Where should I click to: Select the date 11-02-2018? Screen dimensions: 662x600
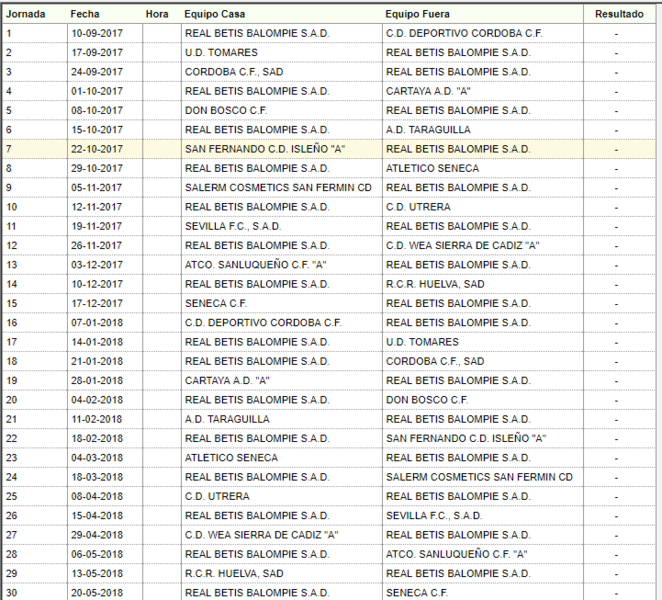coord(97,419)
